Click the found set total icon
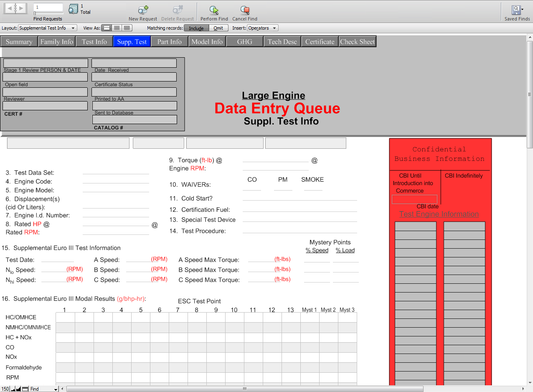Viewport: 533px width, 392px height. pos(73,9)
